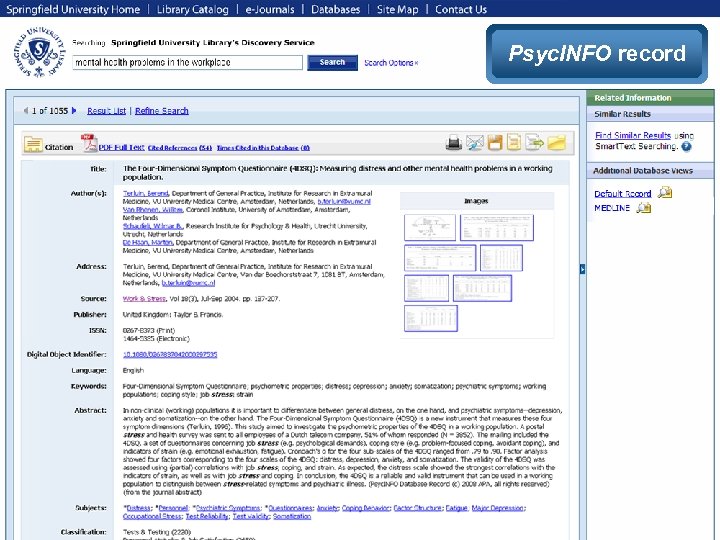Click into the search query field

[187, 62]
